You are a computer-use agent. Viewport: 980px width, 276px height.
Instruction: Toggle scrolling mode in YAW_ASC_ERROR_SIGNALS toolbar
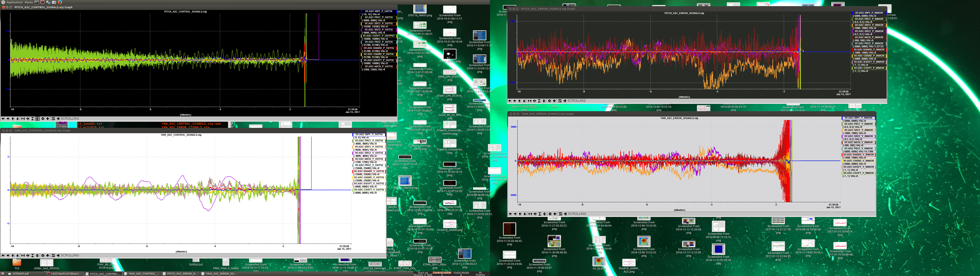coord(565,214)
